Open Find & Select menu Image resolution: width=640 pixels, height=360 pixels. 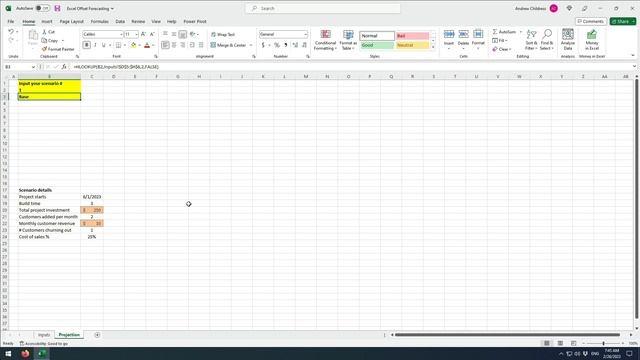[547, 40]
